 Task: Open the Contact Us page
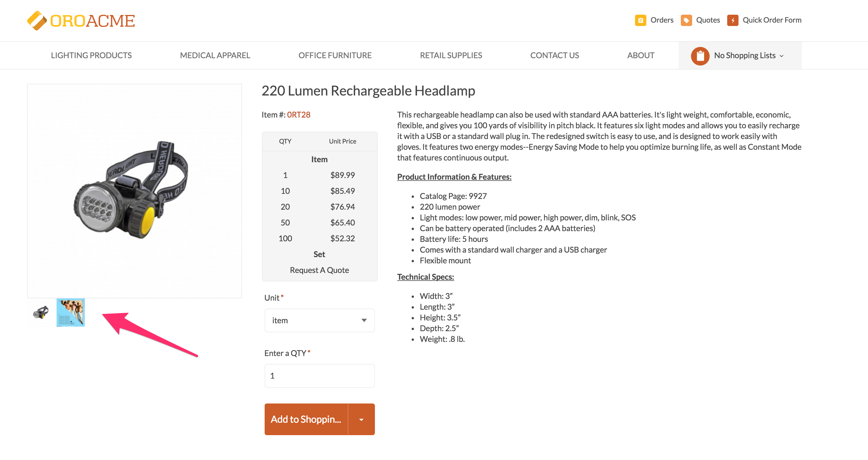pos(554,56)
